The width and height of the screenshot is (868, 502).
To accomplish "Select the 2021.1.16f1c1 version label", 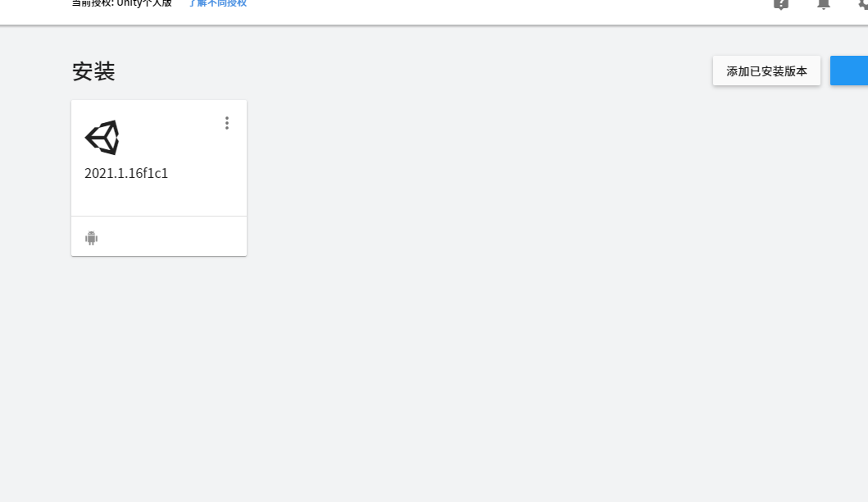I will [x=126, y=173].
